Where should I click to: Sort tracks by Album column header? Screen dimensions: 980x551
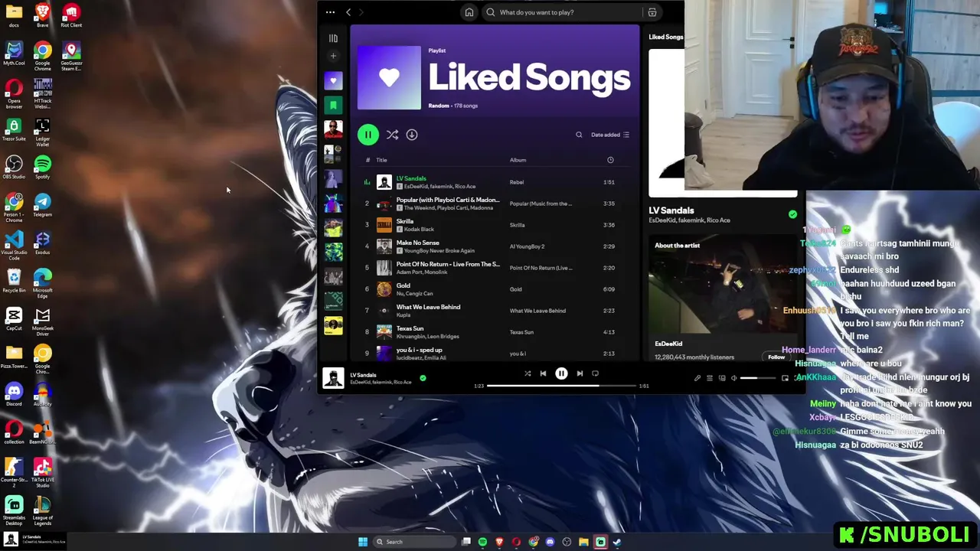click(518, 160)
